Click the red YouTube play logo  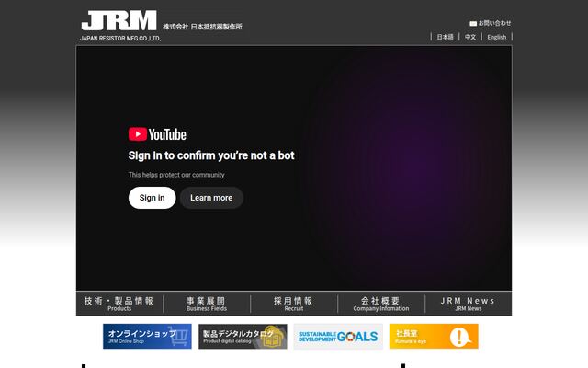(138, 134)
